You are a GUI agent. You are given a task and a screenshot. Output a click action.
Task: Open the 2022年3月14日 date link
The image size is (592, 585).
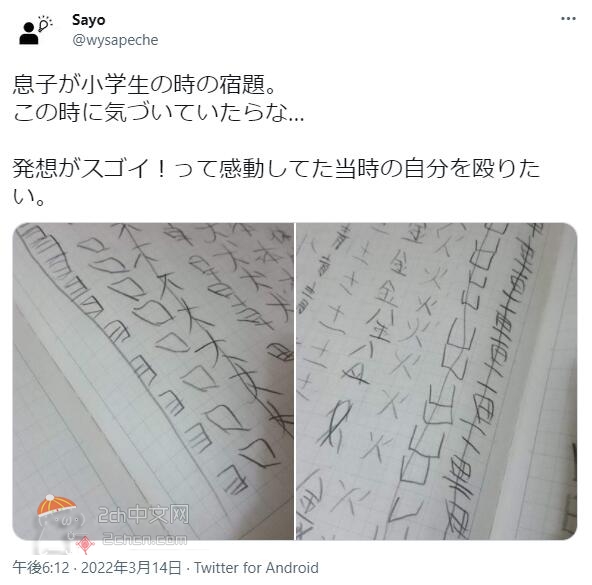pyautogui.click(x=131, y=568)
